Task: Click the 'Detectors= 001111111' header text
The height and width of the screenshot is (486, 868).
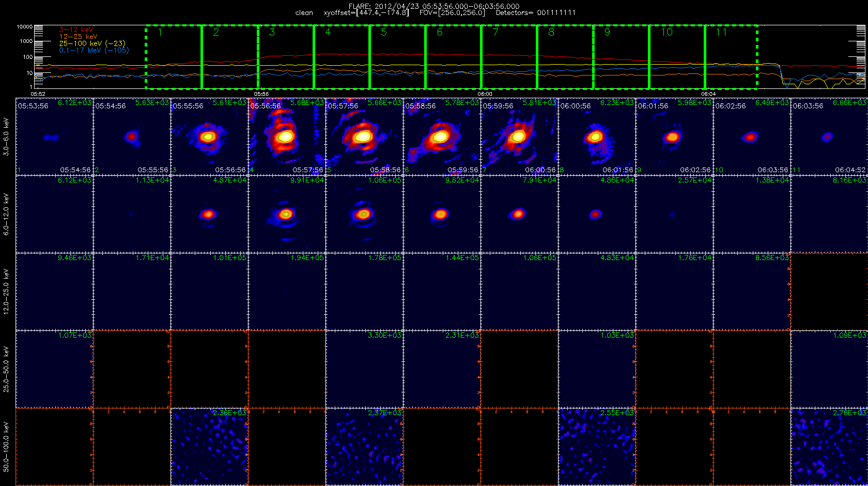Action: tap(536, 13)
